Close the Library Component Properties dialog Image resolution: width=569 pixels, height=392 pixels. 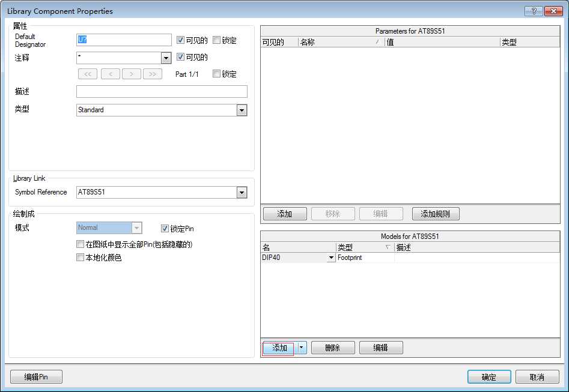[553, 11]
